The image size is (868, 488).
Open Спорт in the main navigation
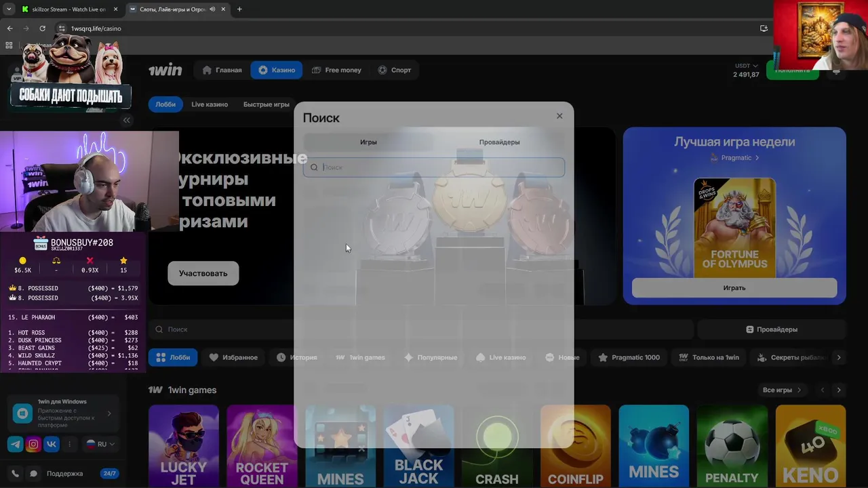394,70
